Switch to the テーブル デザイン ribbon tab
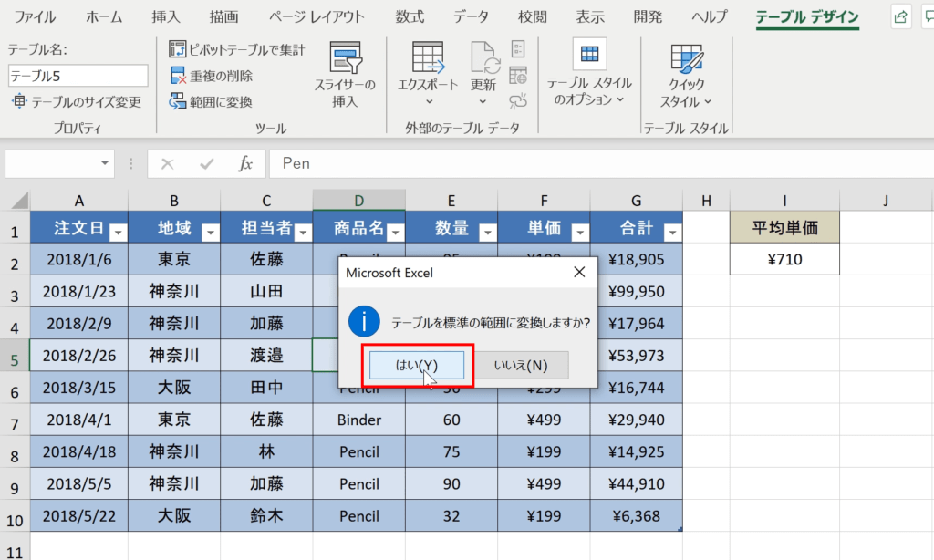 pos(806,16)
